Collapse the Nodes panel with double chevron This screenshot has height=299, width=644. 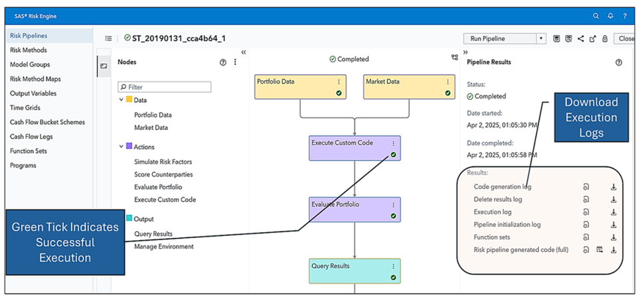(244, 52)
